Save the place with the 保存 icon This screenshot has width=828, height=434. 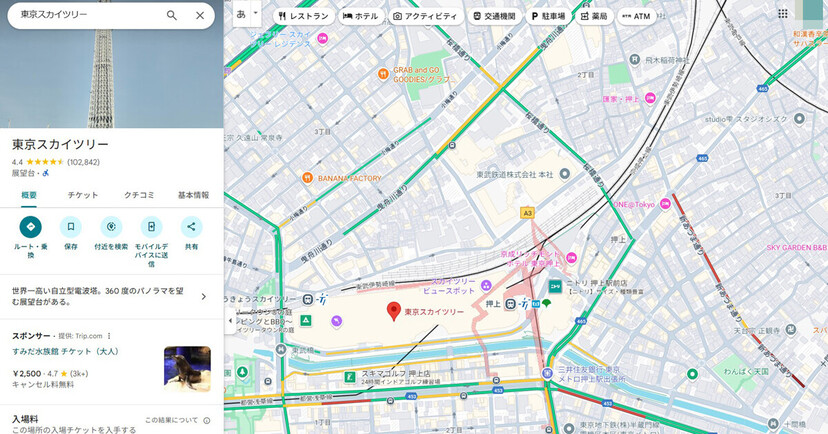pyautogui.click(x=71, y=227)
